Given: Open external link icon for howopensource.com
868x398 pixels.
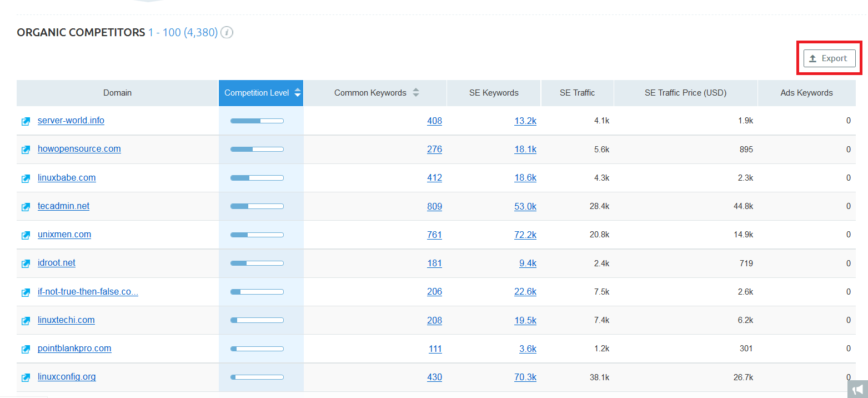Looking at the screenshot, I should click(26, 150).
